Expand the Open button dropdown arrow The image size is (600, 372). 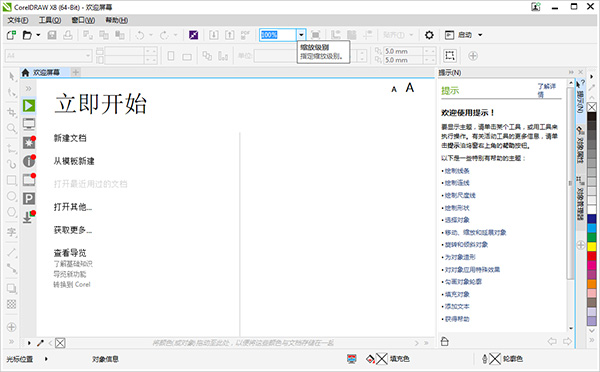coord(38,35)
